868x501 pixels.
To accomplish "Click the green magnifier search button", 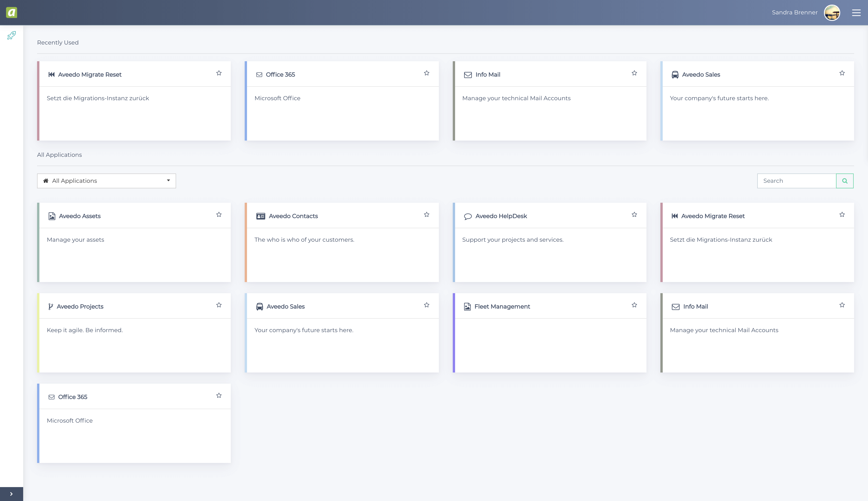I will 845,181.
